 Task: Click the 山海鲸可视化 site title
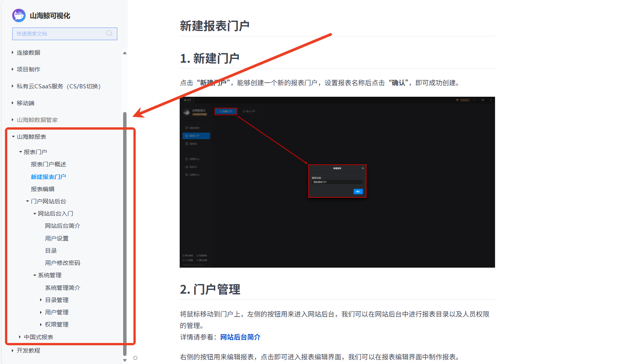point(50,16)
